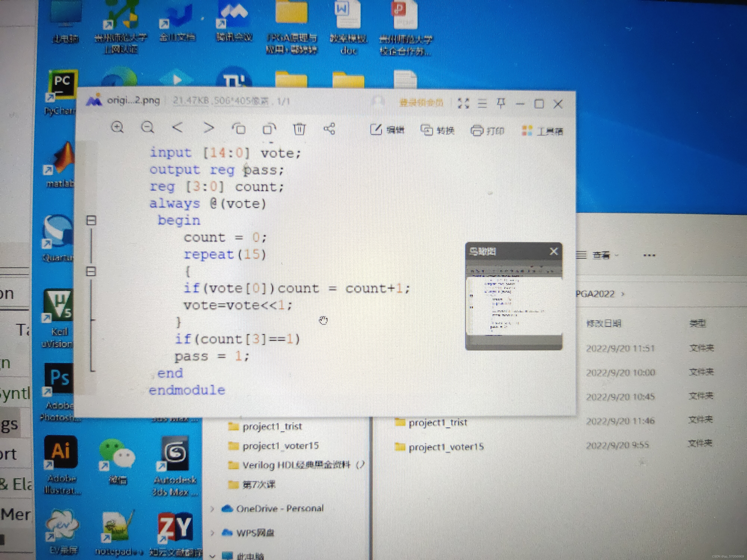Pin the image viewer window on top
This screenshot has height=560, width=747.
click(x=501, y=103)
